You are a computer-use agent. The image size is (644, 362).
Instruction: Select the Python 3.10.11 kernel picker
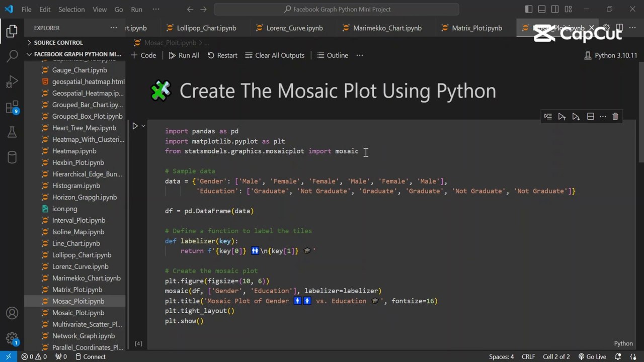[x=610, y=55]
